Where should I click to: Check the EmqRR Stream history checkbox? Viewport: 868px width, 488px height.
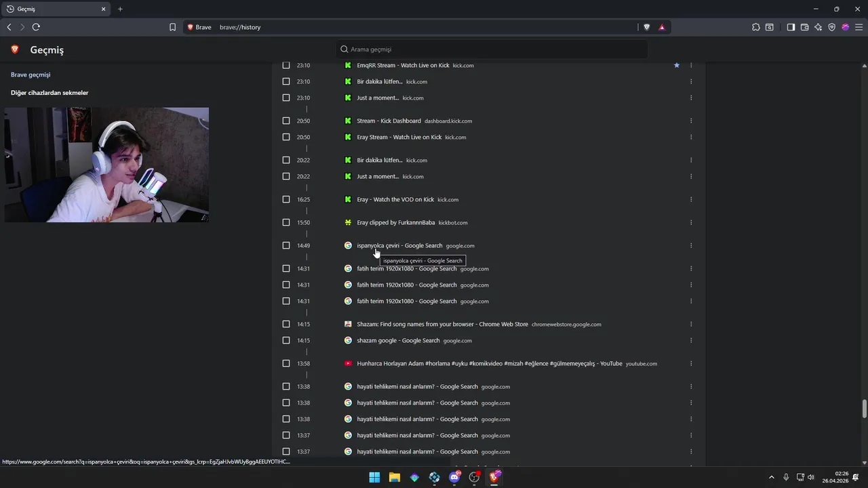pyautogui.click(x=286, y=65)
